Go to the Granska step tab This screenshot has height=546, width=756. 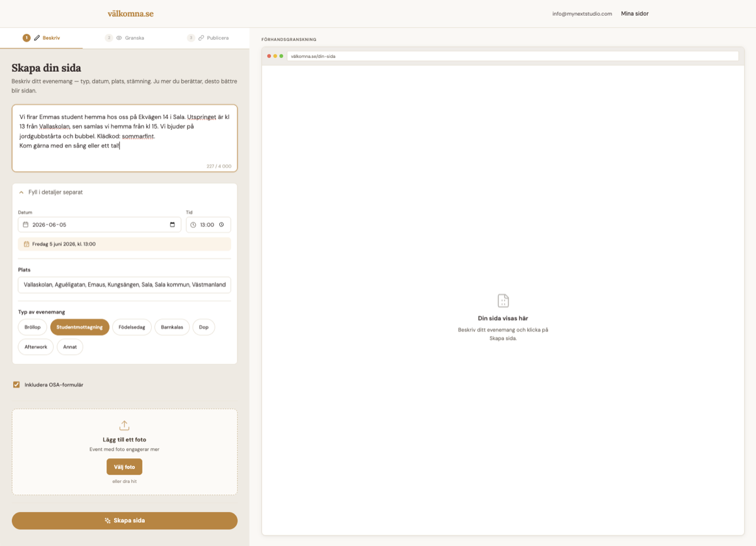click(125, 38)
